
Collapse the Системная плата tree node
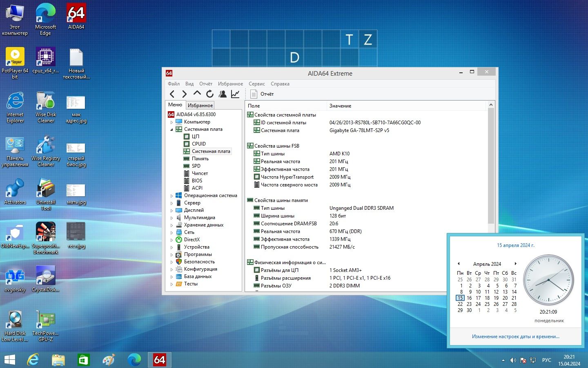[x=171, y=129]
